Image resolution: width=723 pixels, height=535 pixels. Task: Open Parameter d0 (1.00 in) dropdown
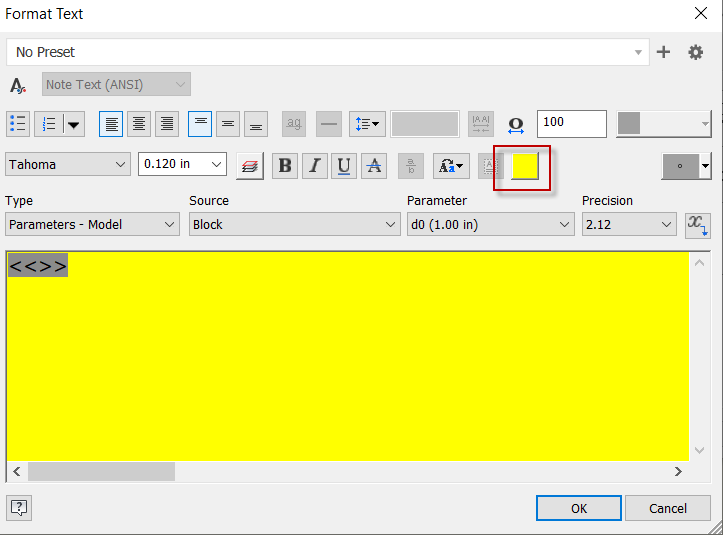[x=491, y=225]
